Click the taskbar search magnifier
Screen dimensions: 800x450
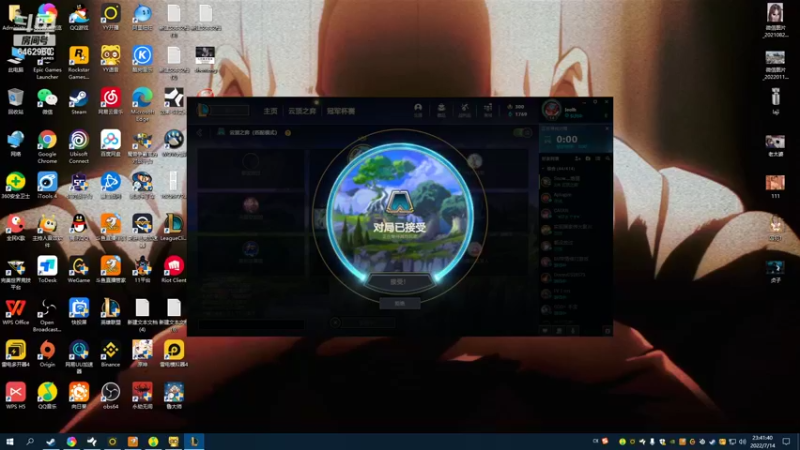click(x=30, y=442)
